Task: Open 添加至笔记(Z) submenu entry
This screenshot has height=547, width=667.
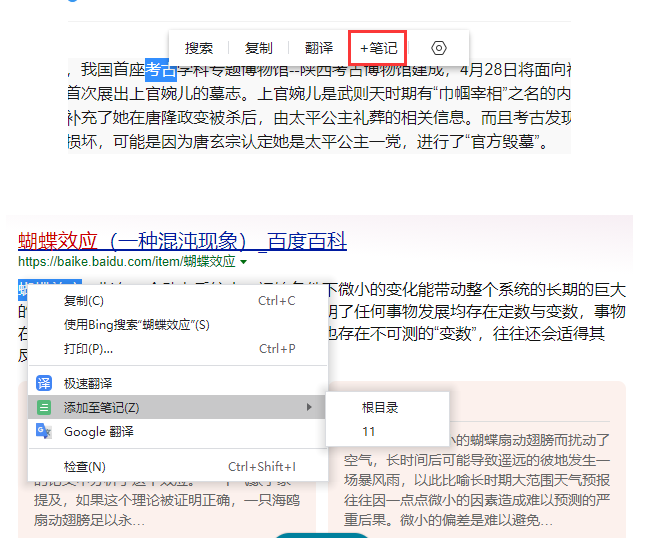Action: tap(178, 407)
